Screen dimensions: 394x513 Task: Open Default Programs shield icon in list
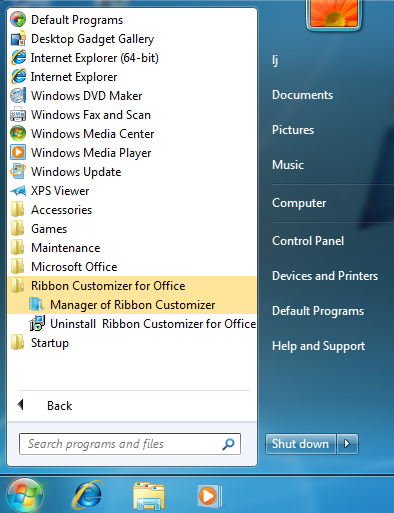[18, 20]
